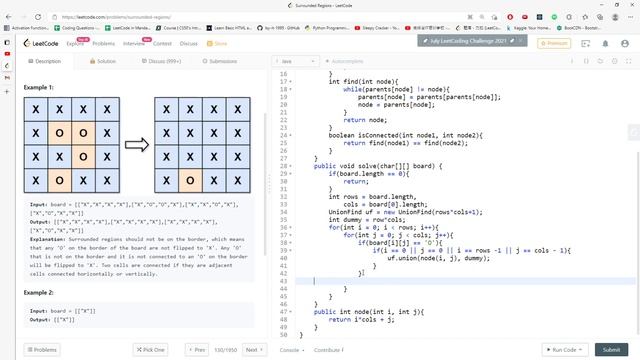Open the Gmail icon in the browser sidebar
This screenshot has height=360, width=640.
7,78
